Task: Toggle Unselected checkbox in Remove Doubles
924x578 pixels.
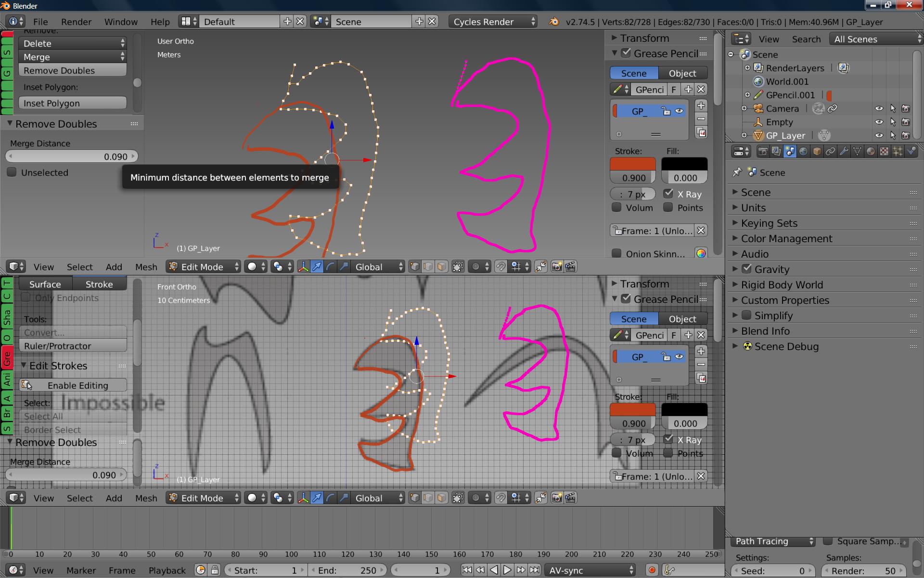Action: [x=12, y=172]
